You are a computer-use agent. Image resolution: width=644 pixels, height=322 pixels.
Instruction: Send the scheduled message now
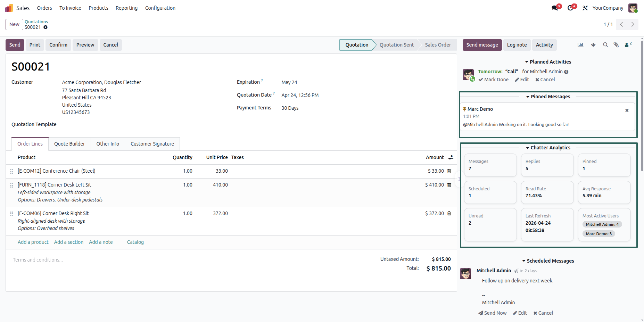[x=492, y=313]
